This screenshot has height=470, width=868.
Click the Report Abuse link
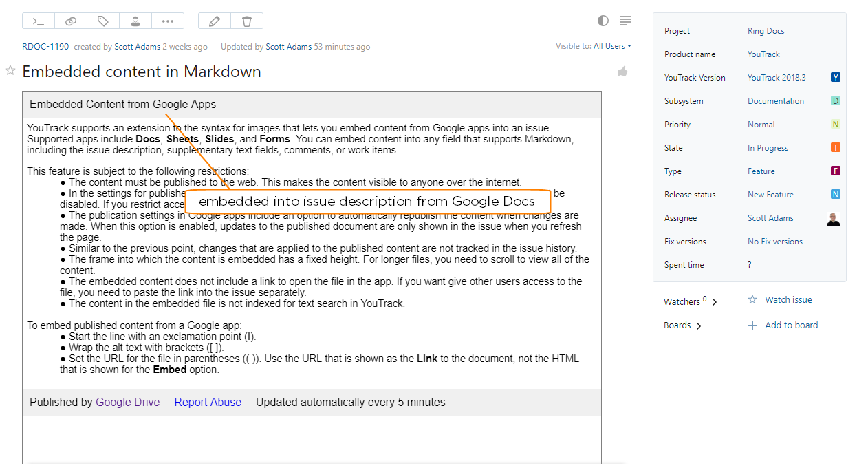click(208, 402)
